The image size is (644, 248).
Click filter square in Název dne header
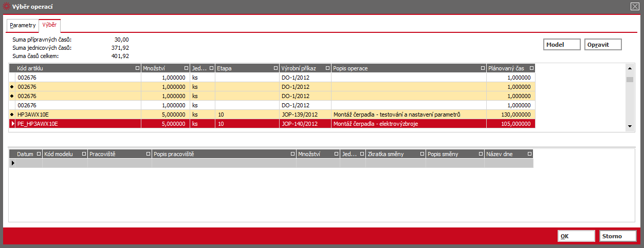(529, 154)
